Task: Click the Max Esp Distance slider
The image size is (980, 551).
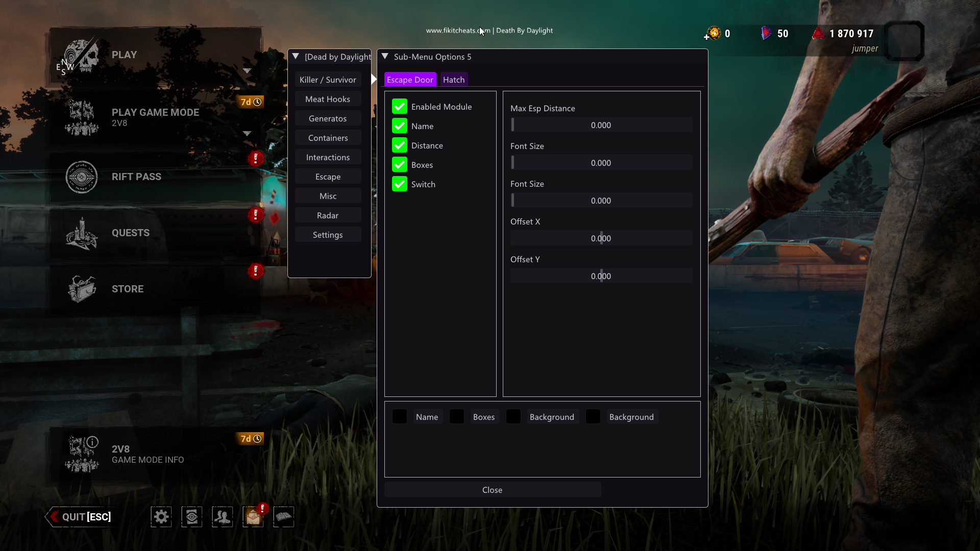Action: coord(601,125)
